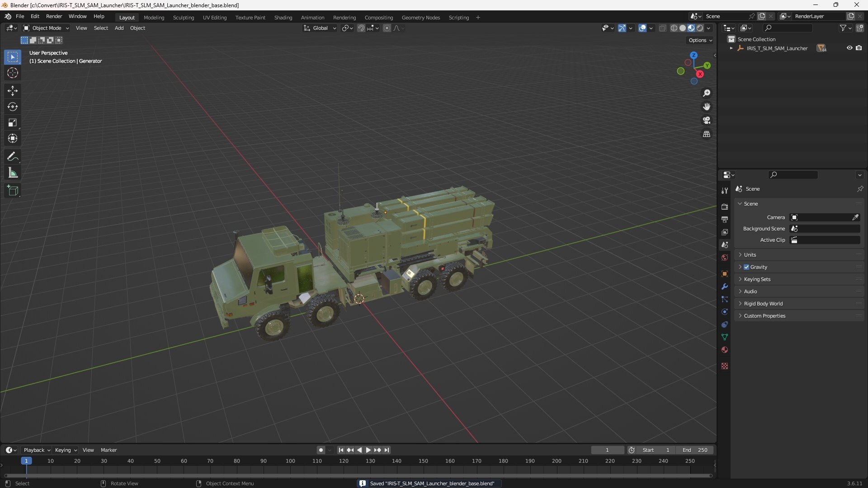
Task: Activate the Rotate tool
Action: tap(13, 107)
